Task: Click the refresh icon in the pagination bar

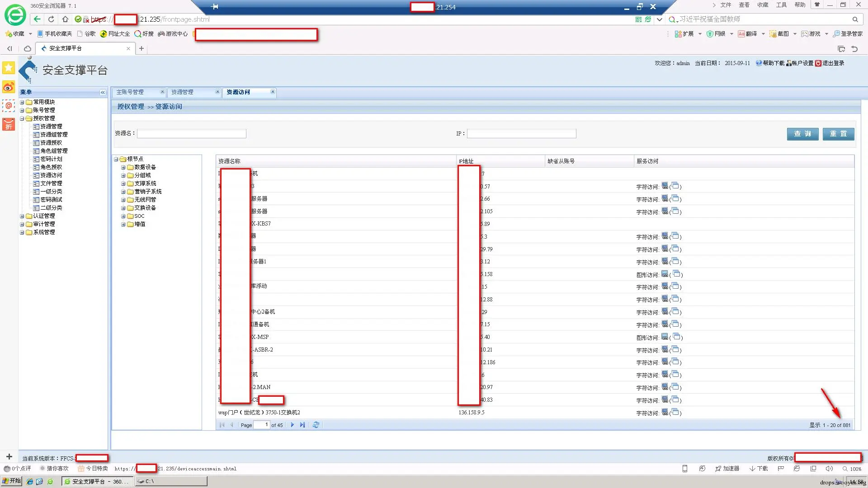Action: tap(316, 425)
